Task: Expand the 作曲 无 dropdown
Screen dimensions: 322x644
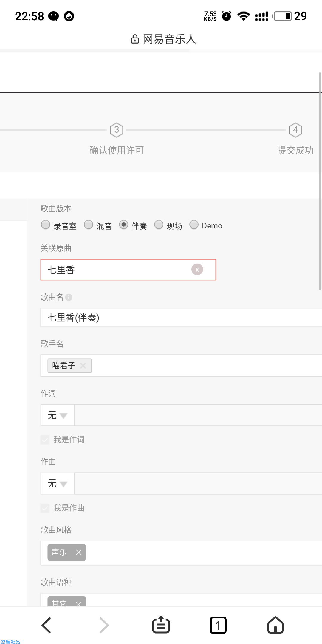Action: click(x=58, y=483)
